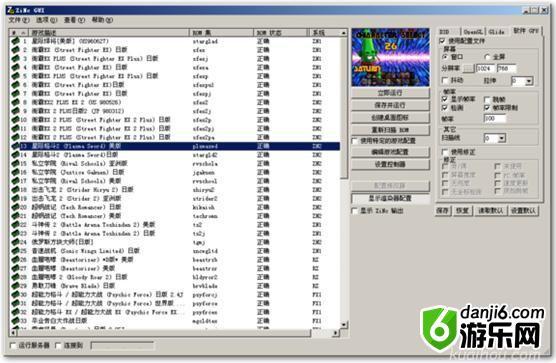Viewport: 556px width, 363px height.
Task: Click the chip icon of entry 24 tgmj
Action: tap(15, 242)
